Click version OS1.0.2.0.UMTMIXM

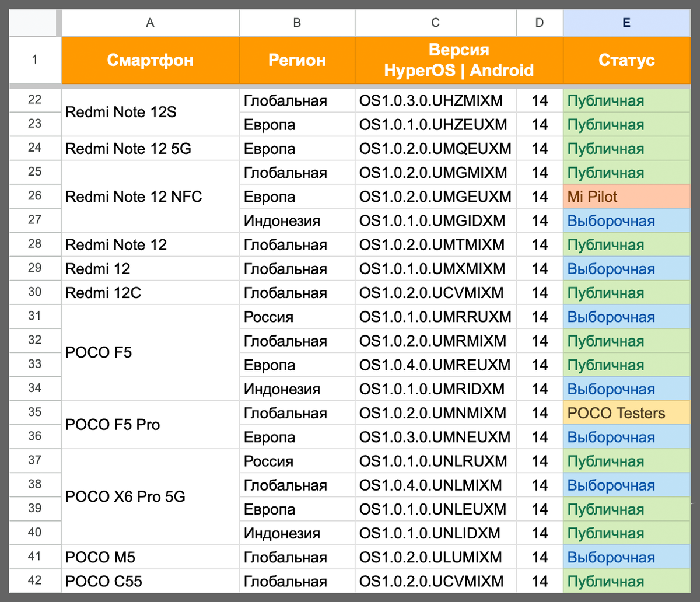(x=436, y=245)
